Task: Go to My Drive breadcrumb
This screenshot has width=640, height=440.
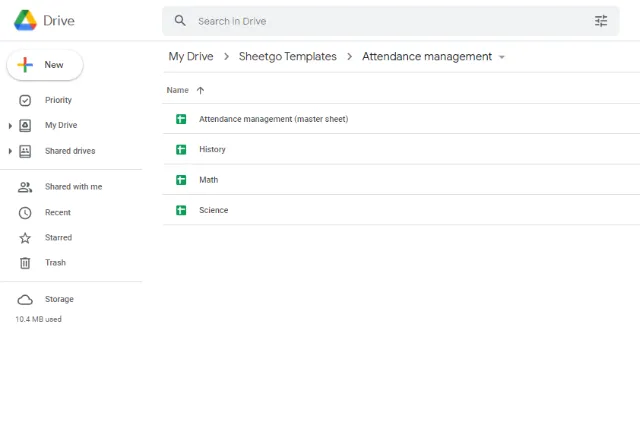Action: click(191, 56)
